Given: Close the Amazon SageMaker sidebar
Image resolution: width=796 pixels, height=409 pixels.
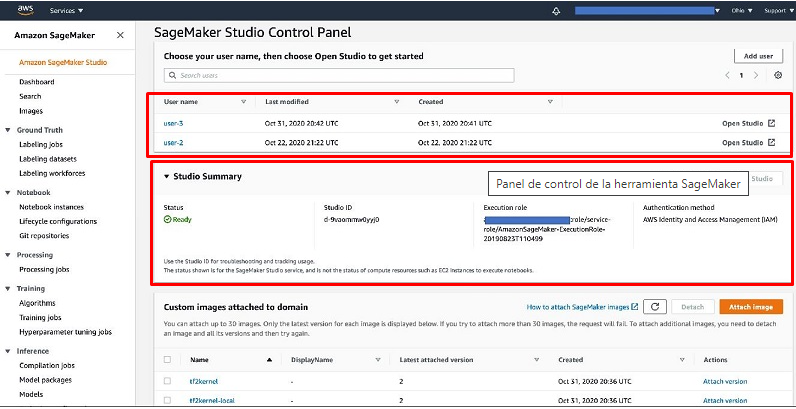Looking at the screenshot, I should pos(120,35).
